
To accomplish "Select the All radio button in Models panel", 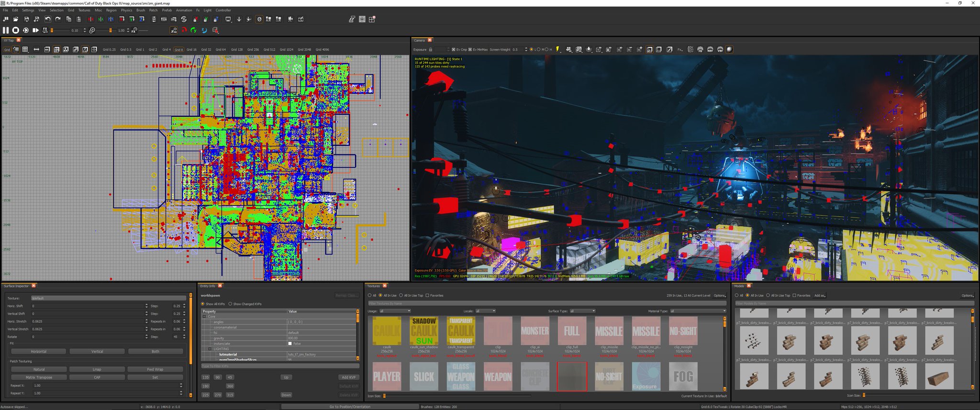I will click(737, 295).
